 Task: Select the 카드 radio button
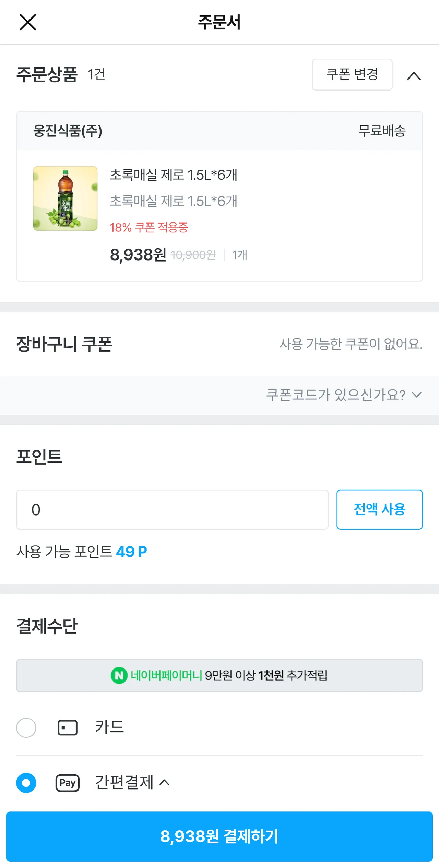(x=26, y=727)
